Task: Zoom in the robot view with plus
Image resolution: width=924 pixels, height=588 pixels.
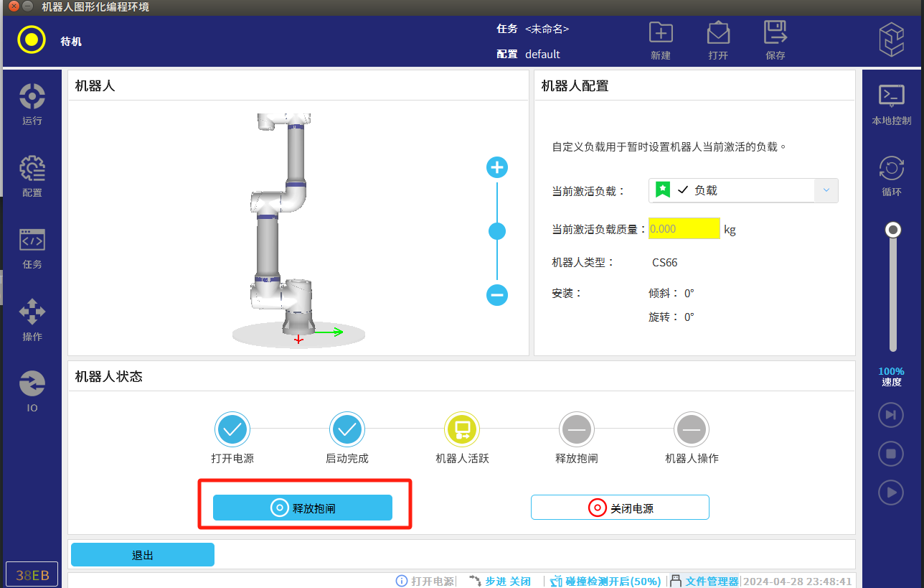Action: (x=497, y=168)
